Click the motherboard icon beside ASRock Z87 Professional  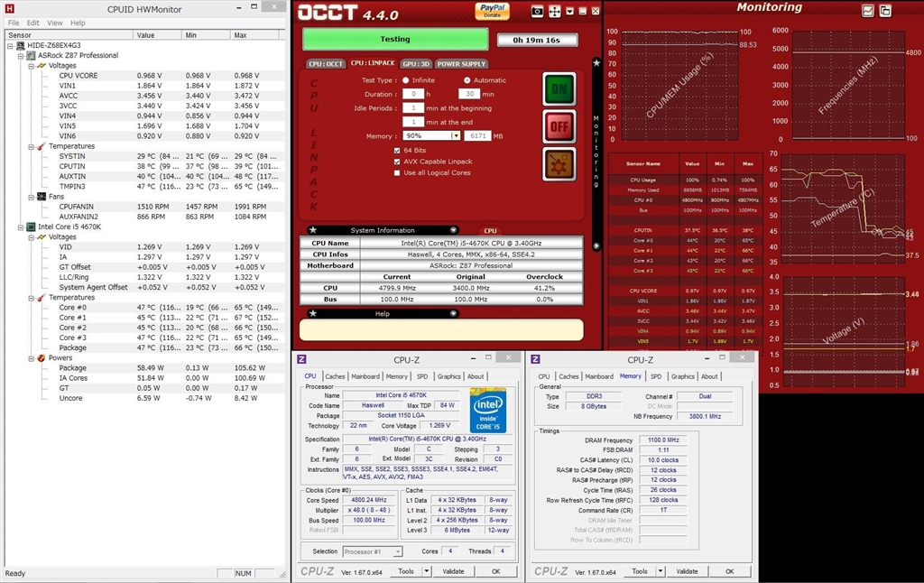pos(32,55)
